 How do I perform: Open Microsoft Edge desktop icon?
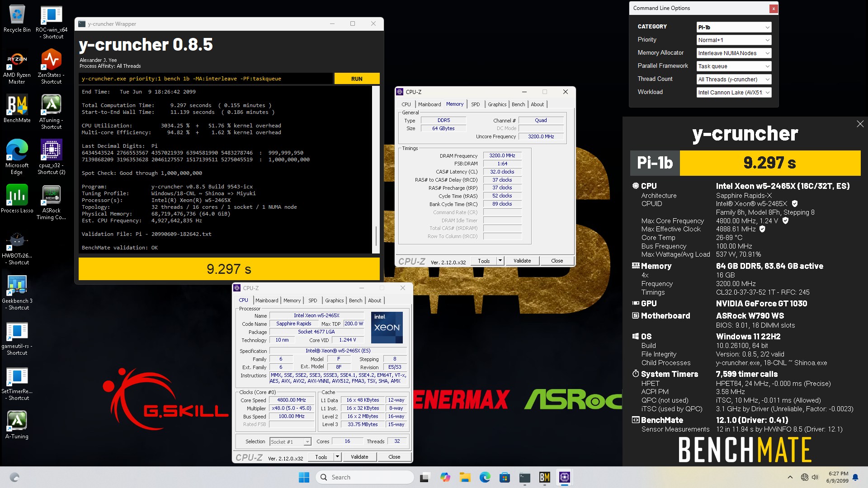pyautogui.click(x=17, y=157)
